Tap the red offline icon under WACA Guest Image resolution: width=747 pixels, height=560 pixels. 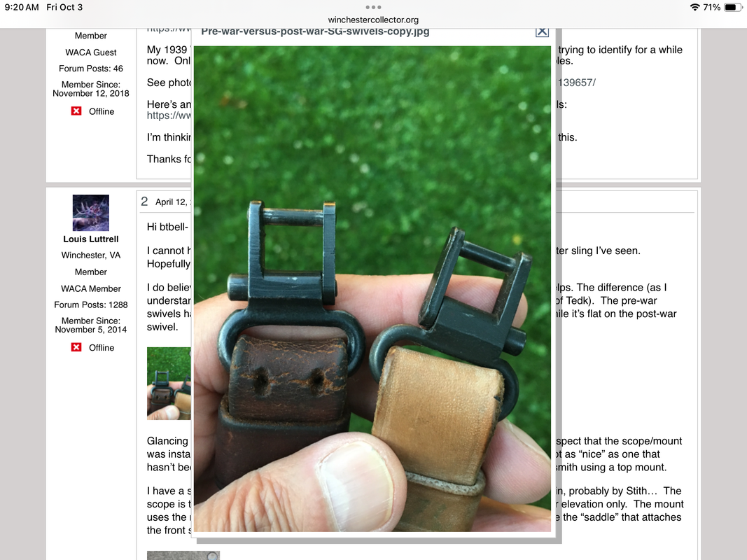76,111
